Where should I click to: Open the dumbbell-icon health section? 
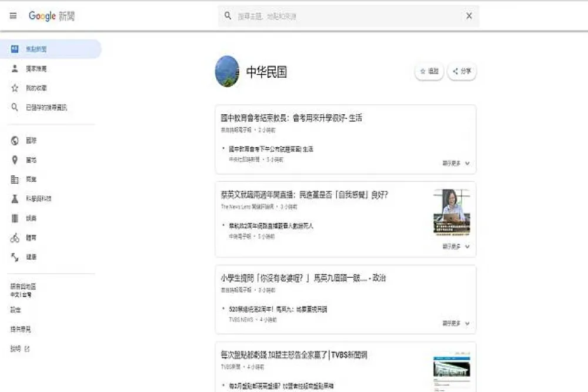click(24, 257)
